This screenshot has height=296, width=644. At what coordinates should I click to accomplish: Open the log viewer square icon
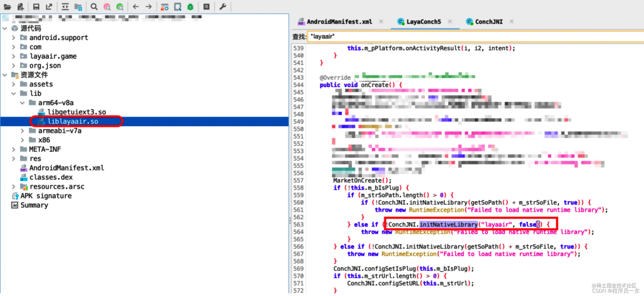[206, 7]
